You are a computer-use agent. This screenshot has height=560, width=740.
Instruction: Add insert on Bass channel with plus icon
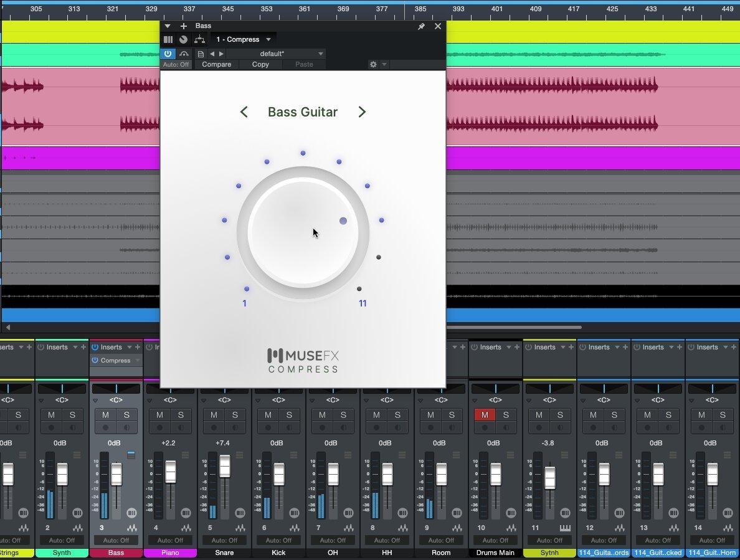pyautogui.click(x=138, y=347)
